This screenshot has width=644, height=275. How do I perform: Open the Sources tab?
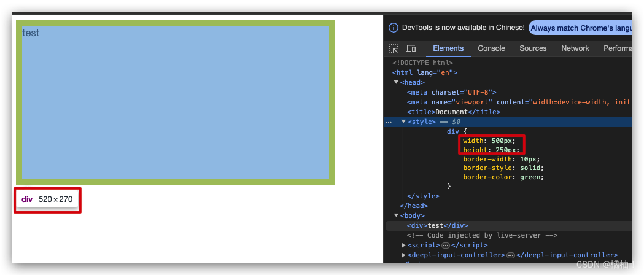(533, 48)
